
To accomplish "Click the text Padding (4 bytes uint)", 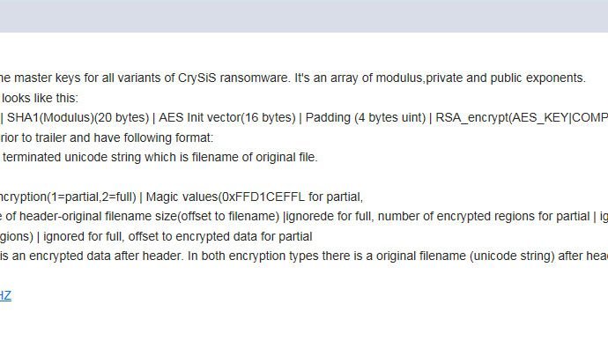I will (366, 117).
